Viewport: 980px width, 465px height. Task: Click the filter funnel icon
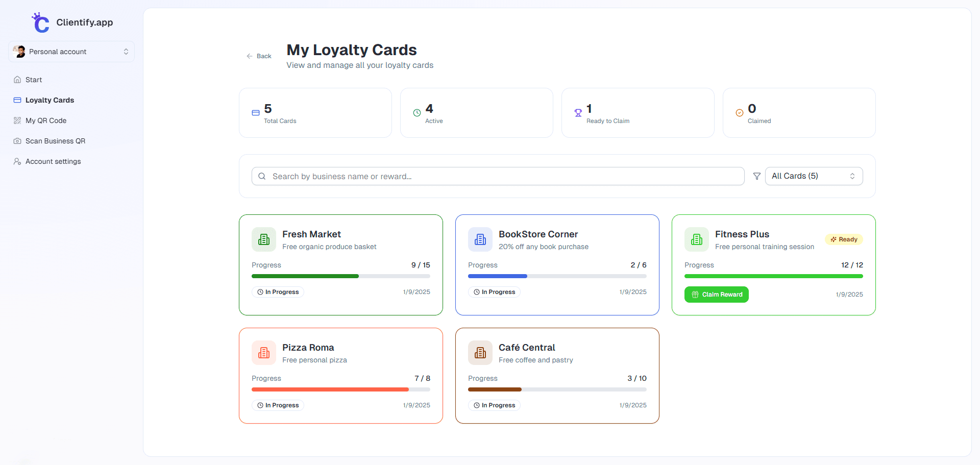[x=757, y=176]
